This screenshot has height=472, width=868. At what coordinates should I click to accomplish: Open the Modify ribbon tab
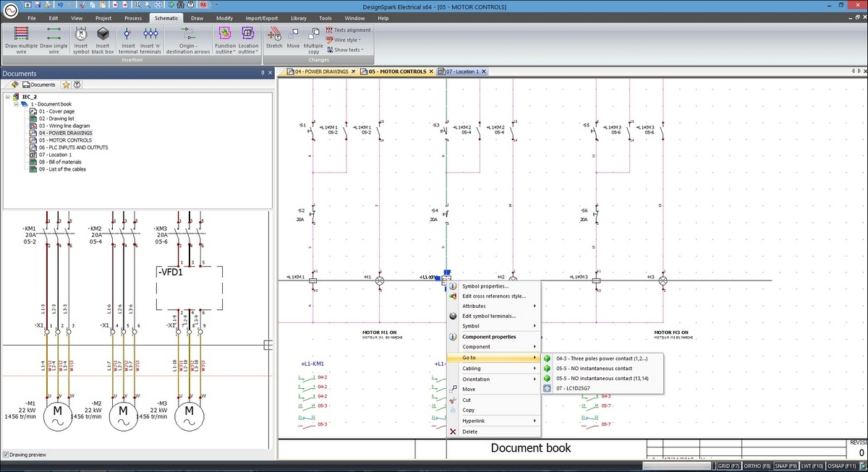pos(225,17)
